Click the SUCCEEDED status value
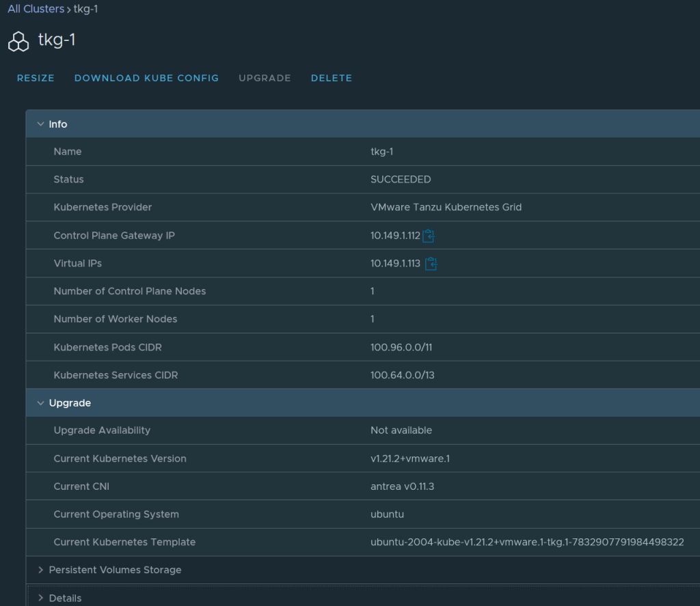700x606 pixels. pyautogui.click(x=401, y=180)
